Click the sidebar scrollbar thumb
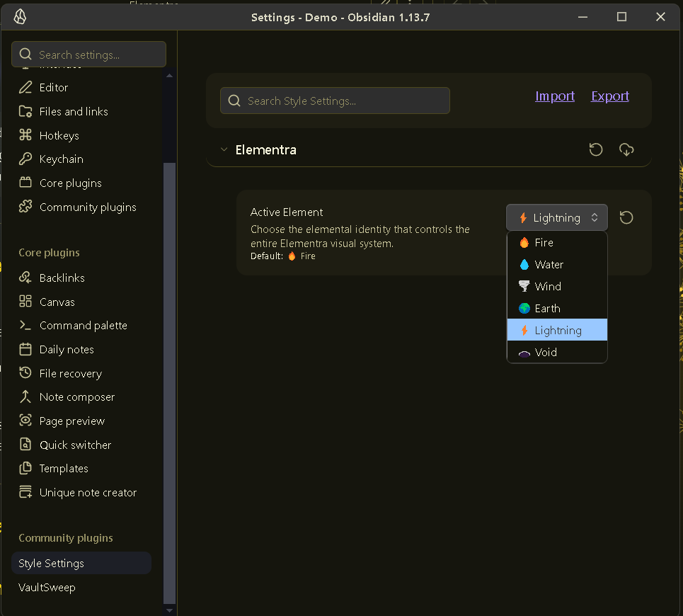This screenshot has width=683, height=616. coord(169,383)
